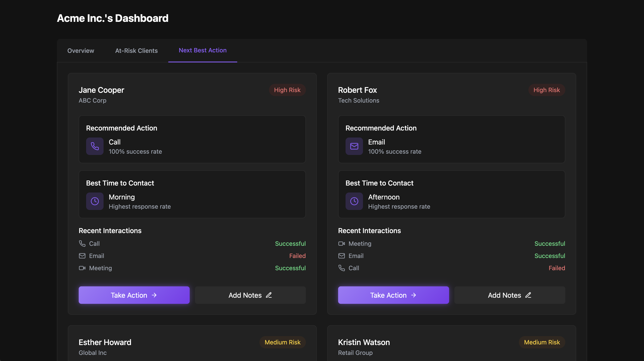Add notes for Robert Fox
Screen dimensions: 644x361
pos(509,295)
